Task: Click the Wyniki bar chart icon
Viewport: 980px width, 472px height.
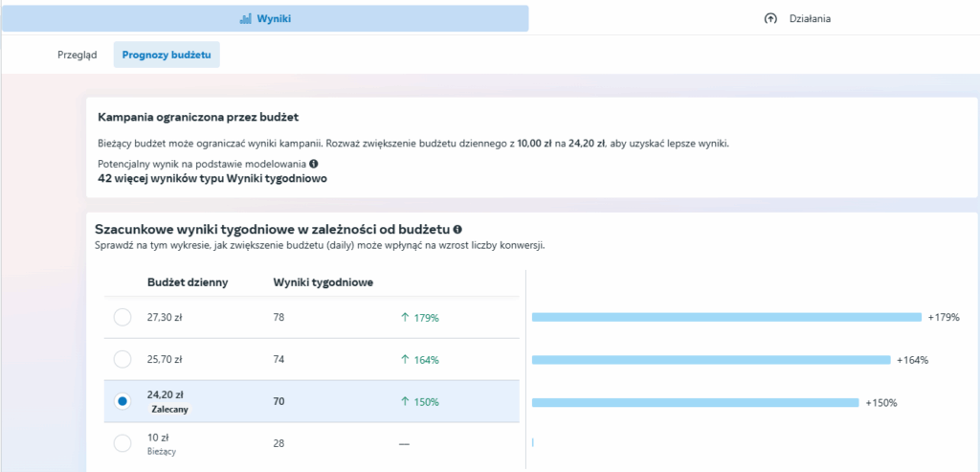Action: pyautogui.click(x=246, y=18)
